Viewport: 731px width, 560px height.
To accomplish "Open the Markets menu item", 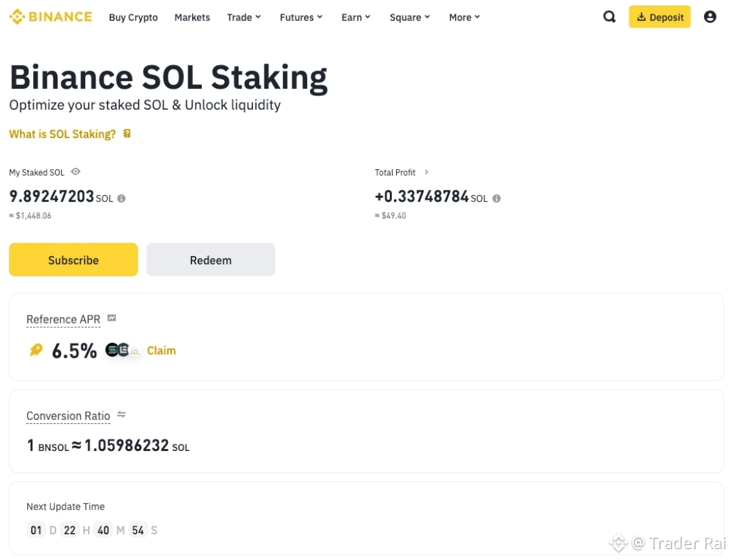I will (192, 18).
